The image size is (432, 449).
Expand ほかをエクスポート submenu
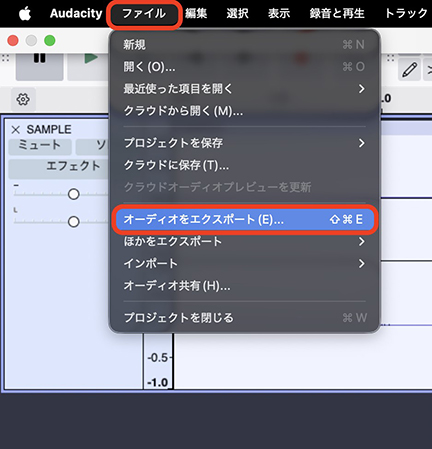click(x=245, y=241)
